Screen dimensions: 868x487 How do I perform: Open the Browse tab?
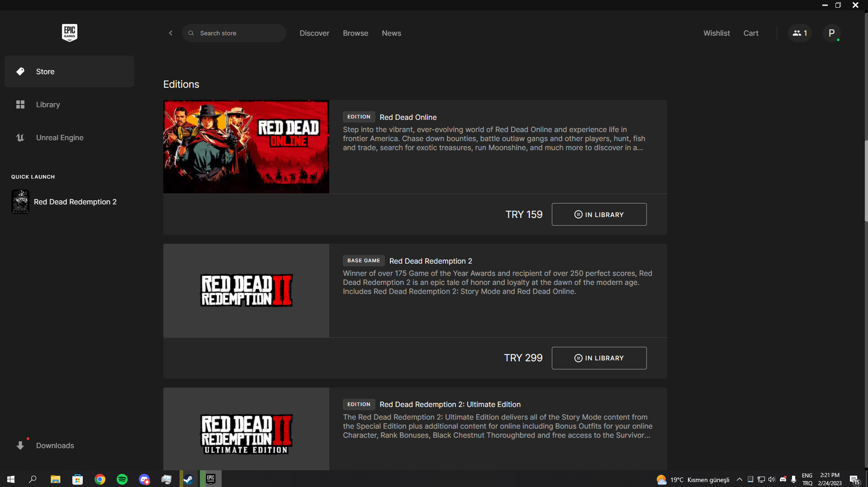[356, 33]
